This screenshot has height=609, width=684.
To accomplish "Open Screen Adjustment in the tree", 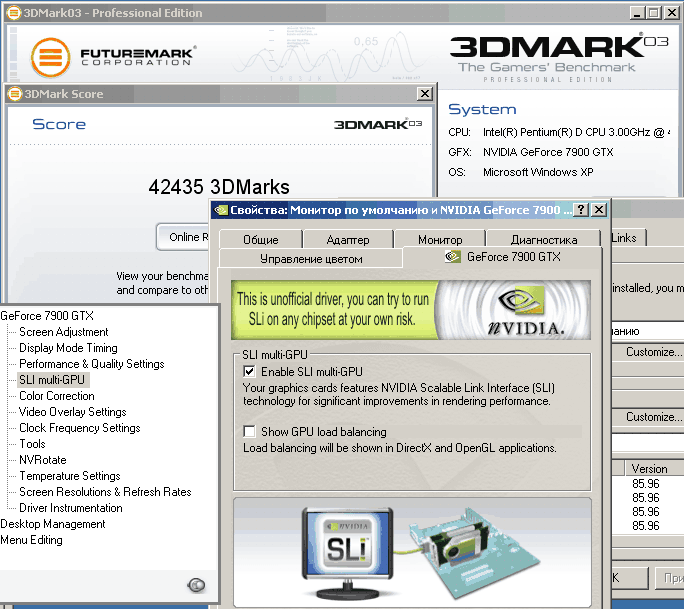I will click(x=64, y=332).
